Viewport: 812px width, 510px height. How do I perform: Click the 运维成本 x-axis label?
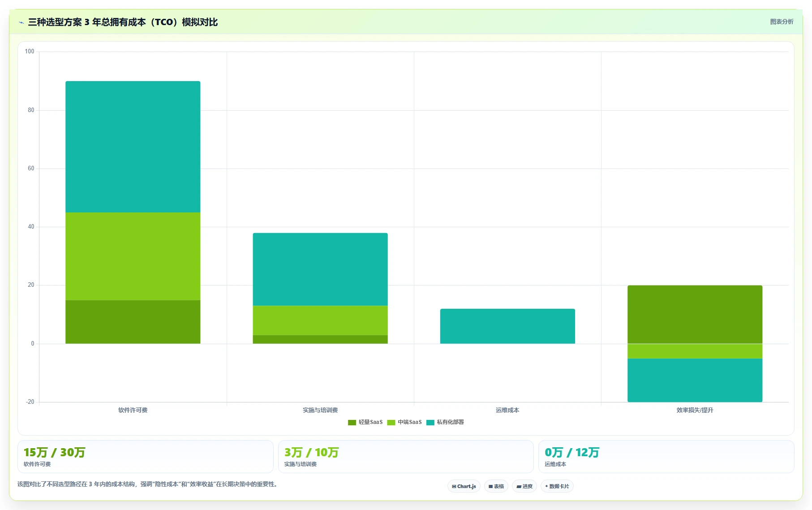pos(507,410)
